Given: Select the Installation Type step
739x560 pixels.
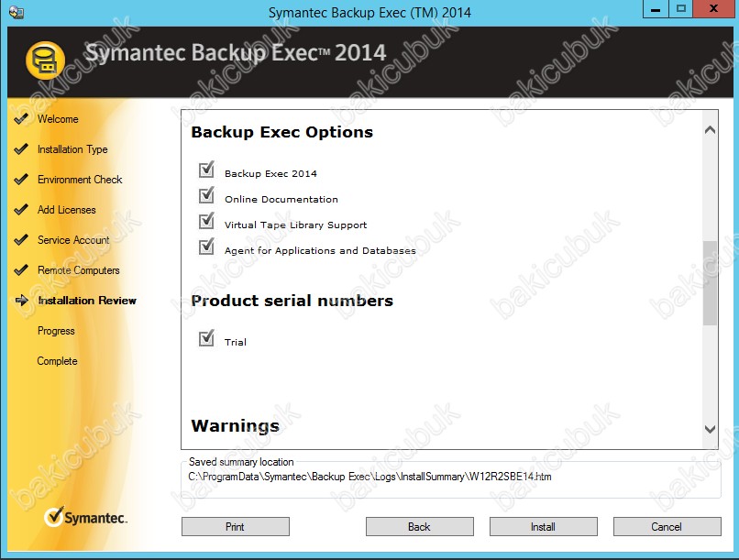Looking at the screenshot, I should pos(72,149).
